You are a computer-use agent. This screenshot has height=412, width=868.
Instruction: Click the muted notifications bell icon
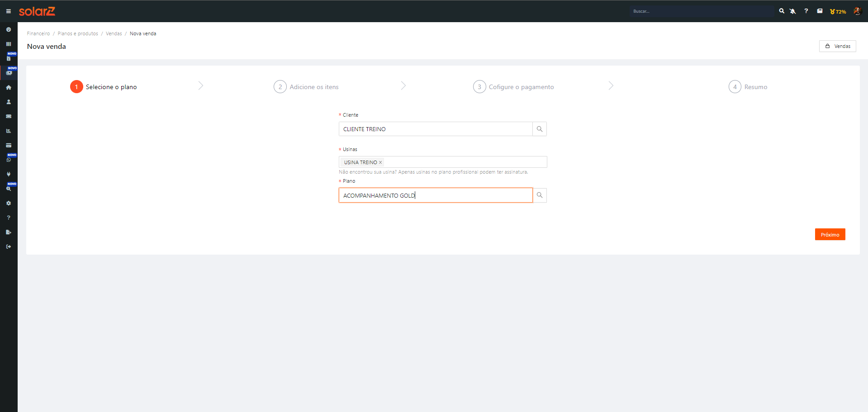(x=793, y=11)
